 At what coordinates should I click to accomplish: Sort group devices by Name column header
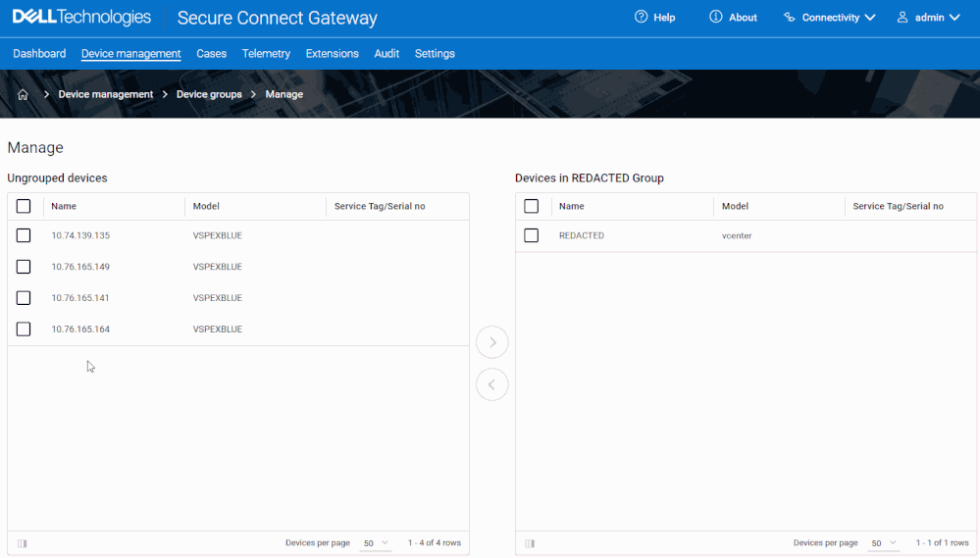click(x=572, y=206)
